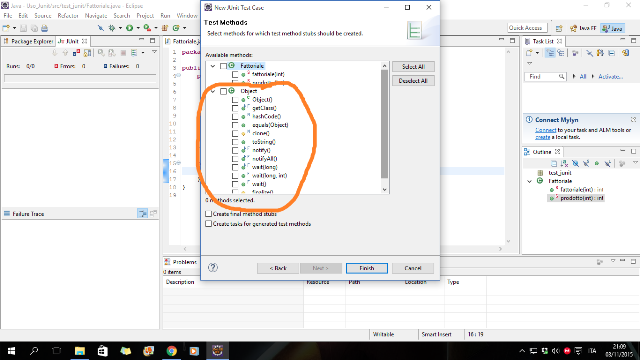
Task: Click the Save disk icon in toolbar
Action: pos(24,28)
